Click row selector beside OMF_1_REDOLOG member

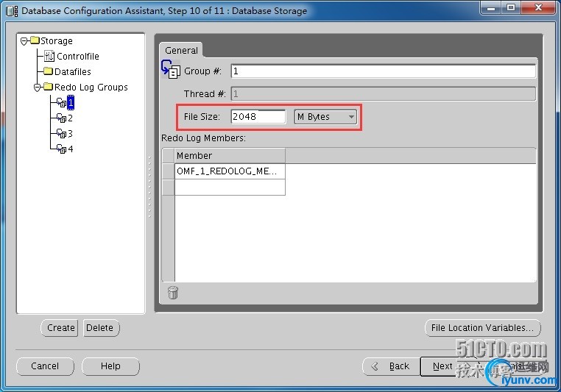coord(168,171)
